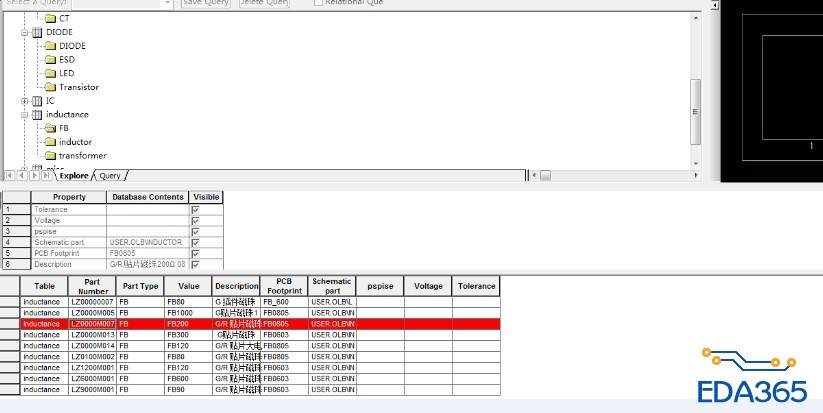The height and width of the screenshot is (413, 823).
Task: Click the FB_600 footprint cell
Action: click(x=284, y=302)
